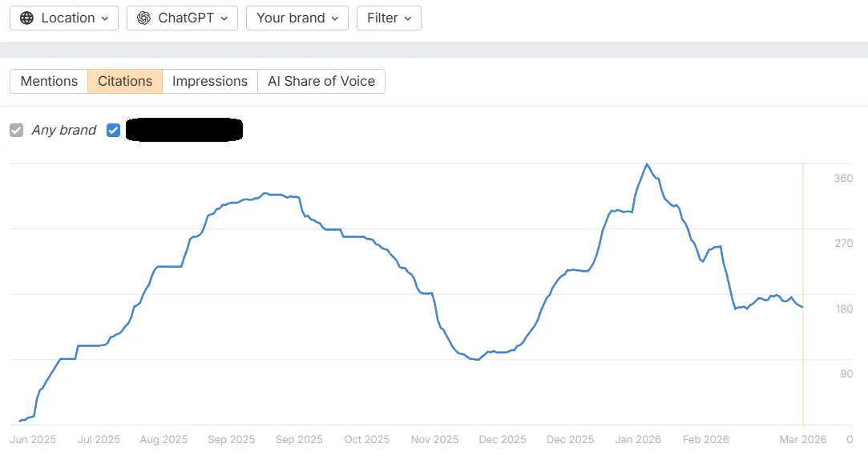Expand the Location dropdown chevron
868x460 pixels.
point(105,18)
